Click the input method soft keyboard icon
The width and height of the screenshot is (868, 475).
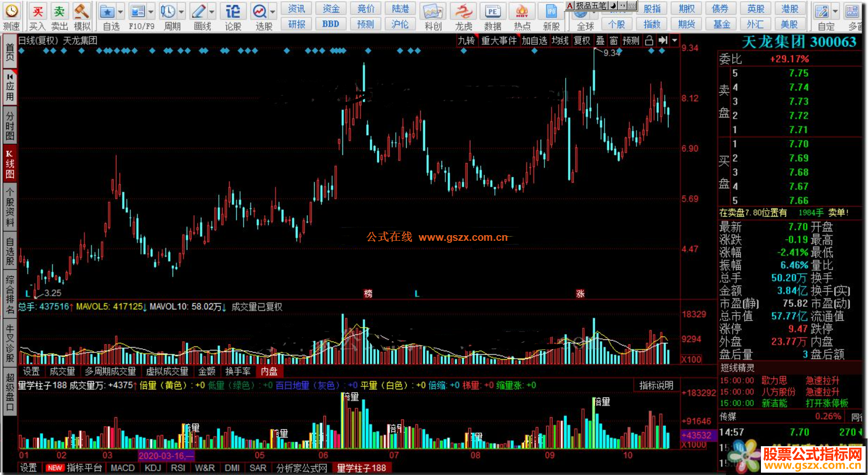[x=632, y=6]
